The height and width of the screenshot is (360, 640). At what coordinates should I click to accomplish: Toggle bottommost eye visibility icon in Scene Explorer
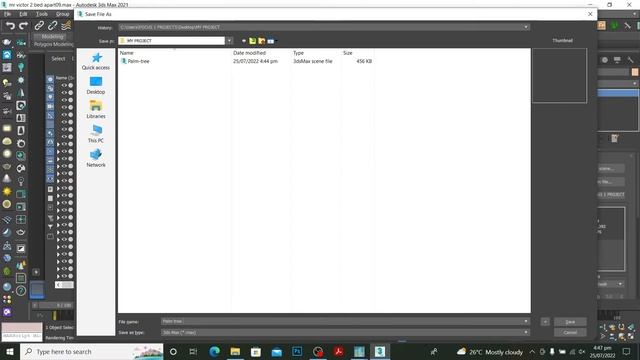pyautogui.click(x=64, y=276)
